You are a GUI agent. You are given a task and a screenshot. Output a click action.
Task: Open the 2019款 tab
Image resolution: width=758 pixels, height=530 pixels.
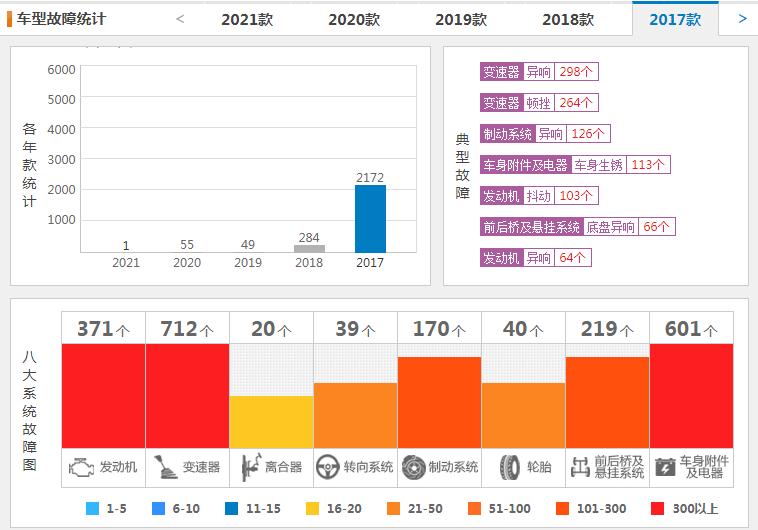(x=461, y=19)
